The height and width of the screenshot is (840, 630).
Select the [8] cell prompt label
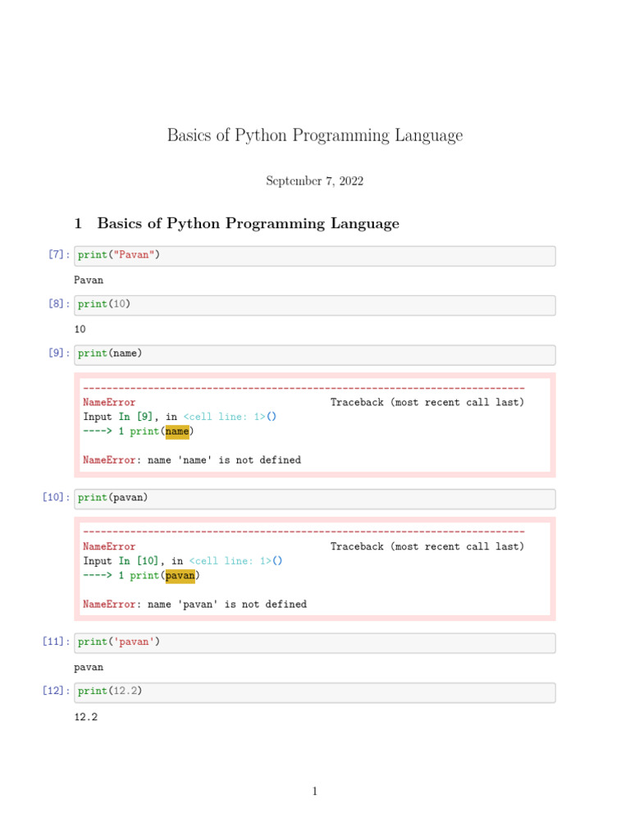pyautogui.click(x=58, y=304)
